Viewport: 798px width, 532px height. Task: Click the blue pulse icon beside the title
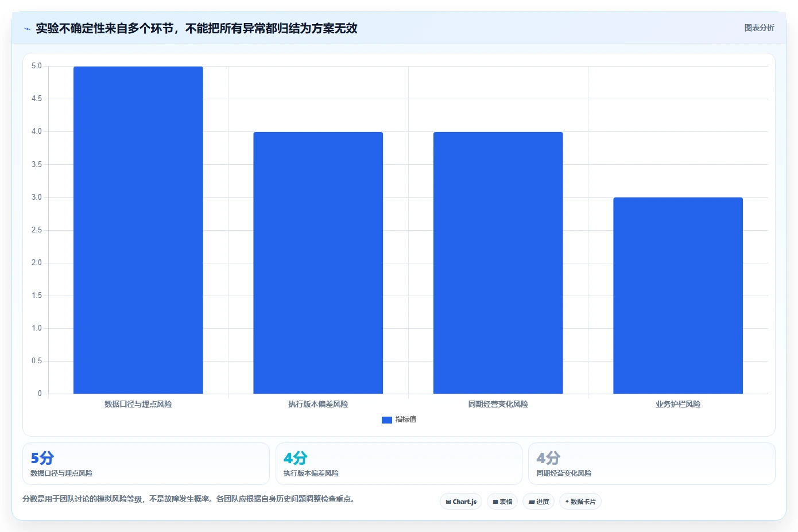tap(27, 29)
